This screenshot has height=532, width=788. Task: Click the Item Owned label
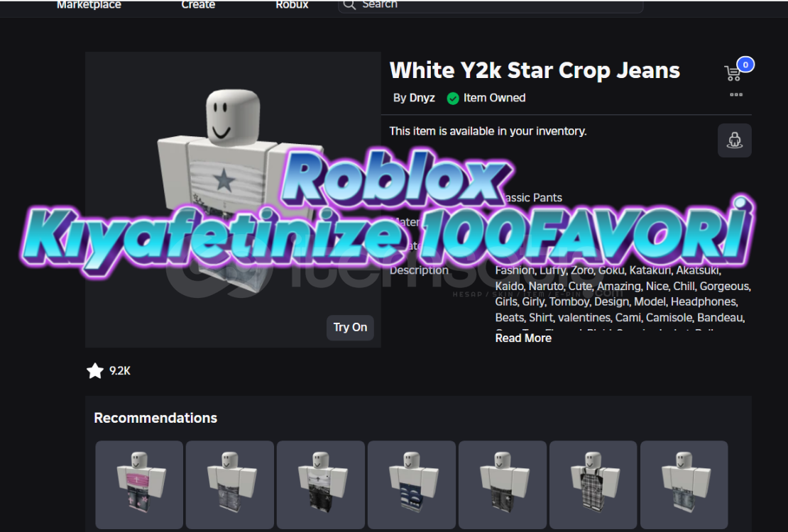(494, 98)
